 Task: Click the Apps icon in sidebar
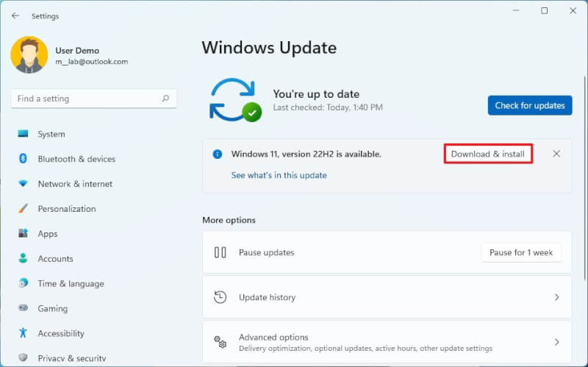tap(23, 233)
